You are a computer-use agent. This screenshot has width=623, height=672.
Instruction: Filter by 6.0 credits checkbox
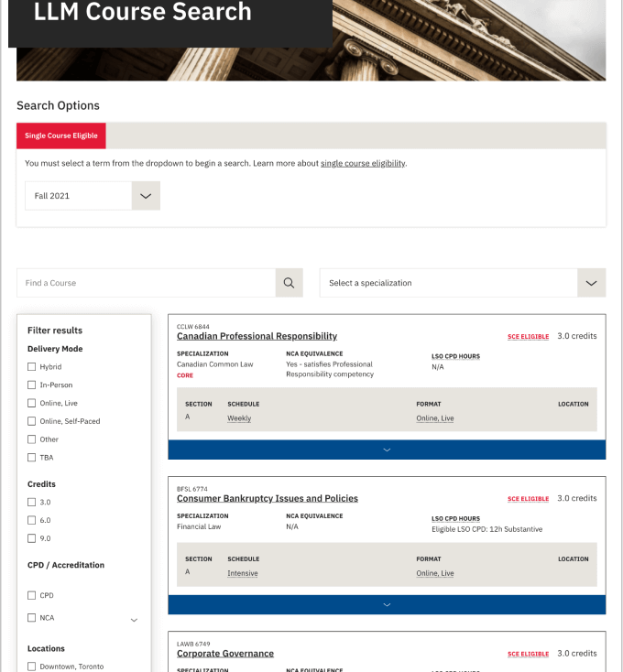31,520
